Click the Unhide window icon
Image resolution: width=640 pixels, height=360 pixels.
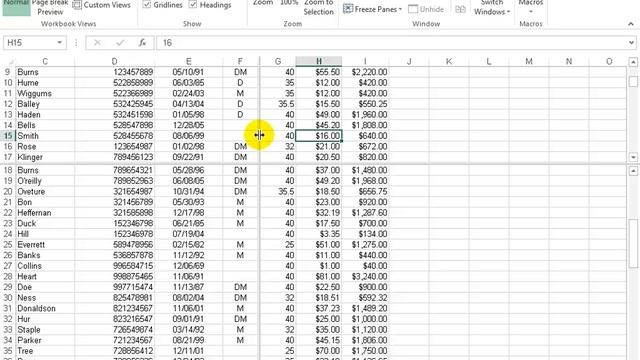tap(413, 9)
